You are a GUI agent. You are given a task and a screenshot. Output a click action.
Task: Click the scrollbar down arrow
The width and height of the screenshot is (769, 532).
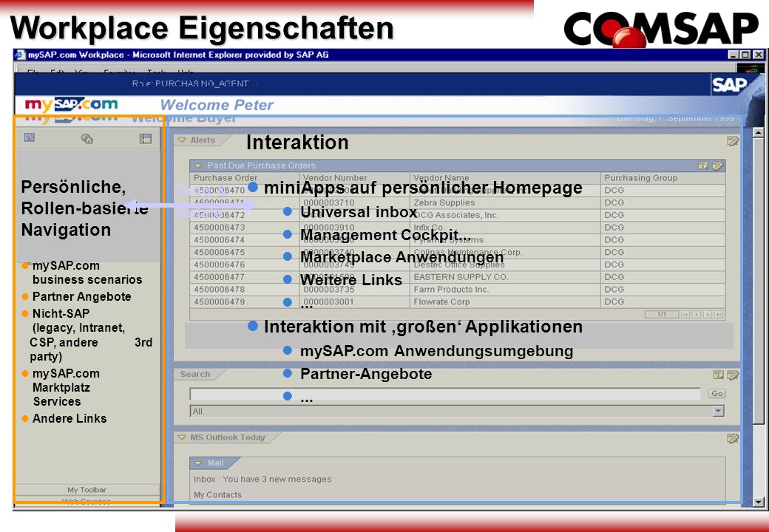click(758, 501)
